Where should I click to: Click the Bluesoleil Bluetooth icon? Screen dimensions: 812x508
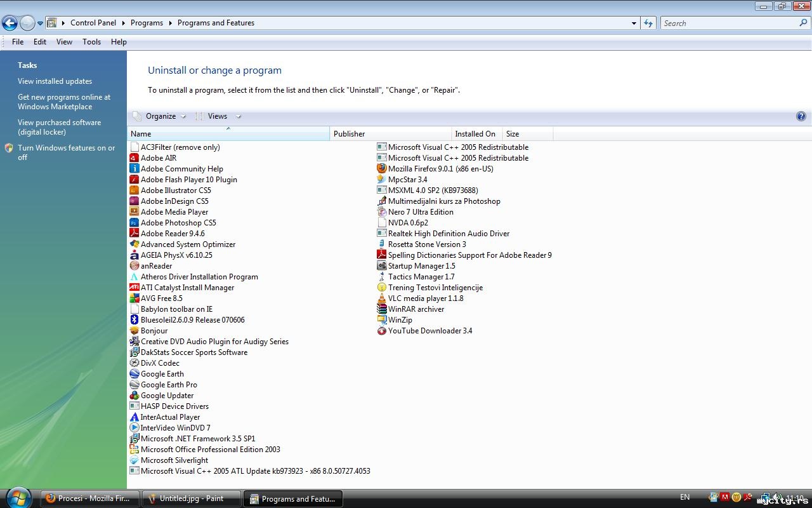coord(134,320)
